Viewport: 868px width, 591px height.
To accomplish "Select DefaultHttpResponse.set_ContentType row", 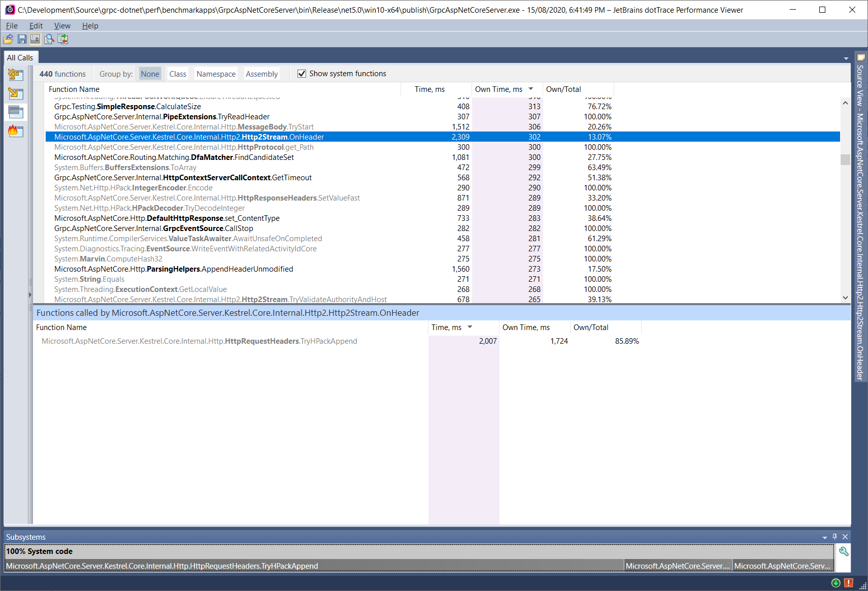I will tap(443, 218).
